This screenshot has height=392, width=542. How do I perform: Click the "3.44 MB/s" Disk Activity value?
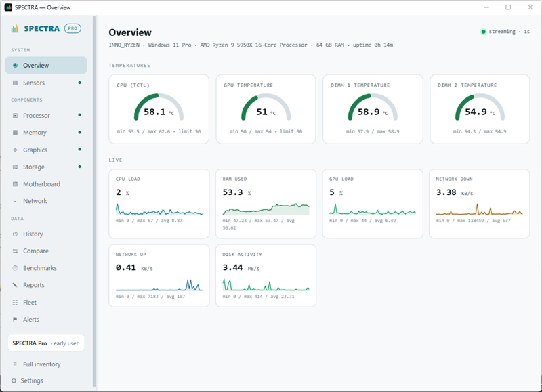241,267
